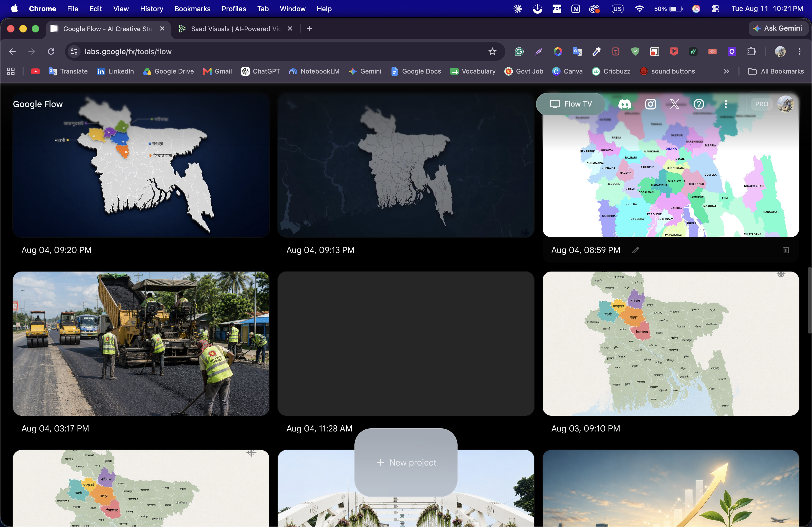Go back to the previous page
The width and height of the screenshot is (812, 527).
pyautogui.click(x=12, y=52)
